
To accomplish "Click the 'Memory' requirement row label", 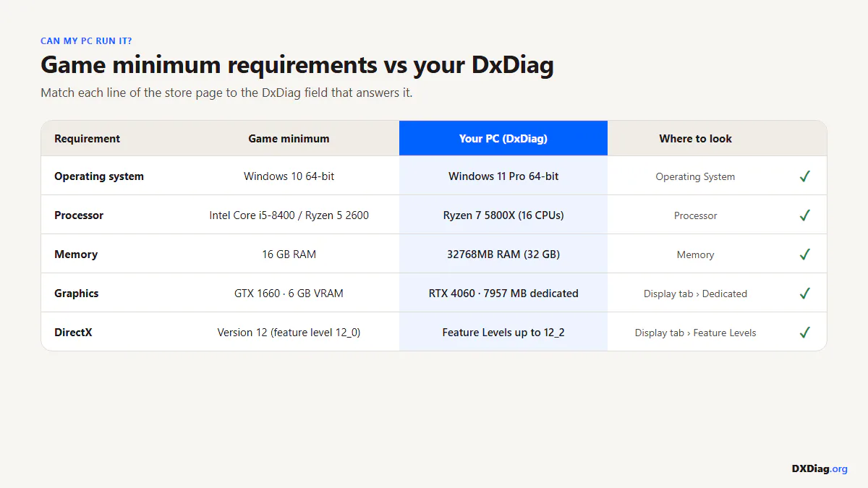I will pyautogui.click(x=76, y=254).
